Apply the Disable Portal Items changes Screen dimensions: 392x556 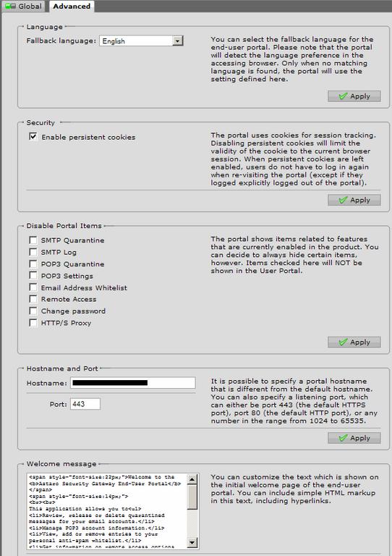pos(354,342)
